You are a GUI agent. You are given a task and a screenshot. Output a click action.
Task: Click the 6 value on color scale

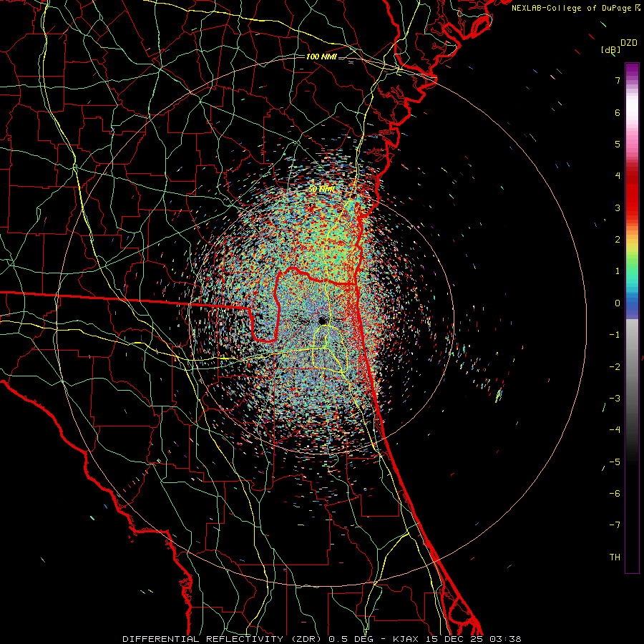tap(618, 112)
